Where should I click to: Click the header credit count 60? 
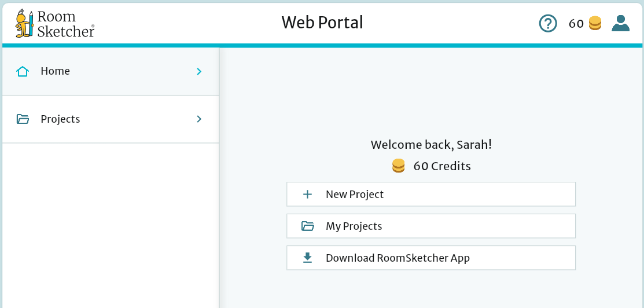[576, 24]
